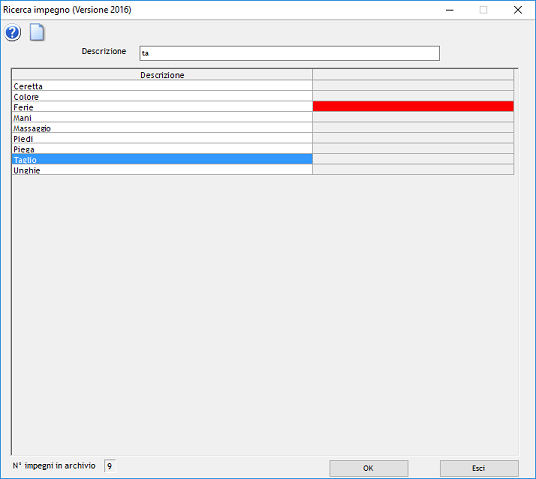Click the Descrizione column header
Image resolution: width=536 pixels, height=479 pixels.
[x=162, y=75]
